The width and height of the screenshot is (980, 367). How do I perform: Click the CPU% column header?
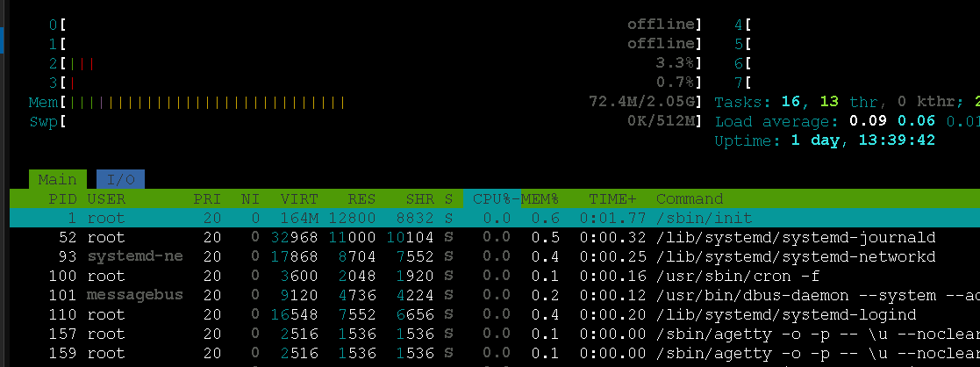(490, 199)
